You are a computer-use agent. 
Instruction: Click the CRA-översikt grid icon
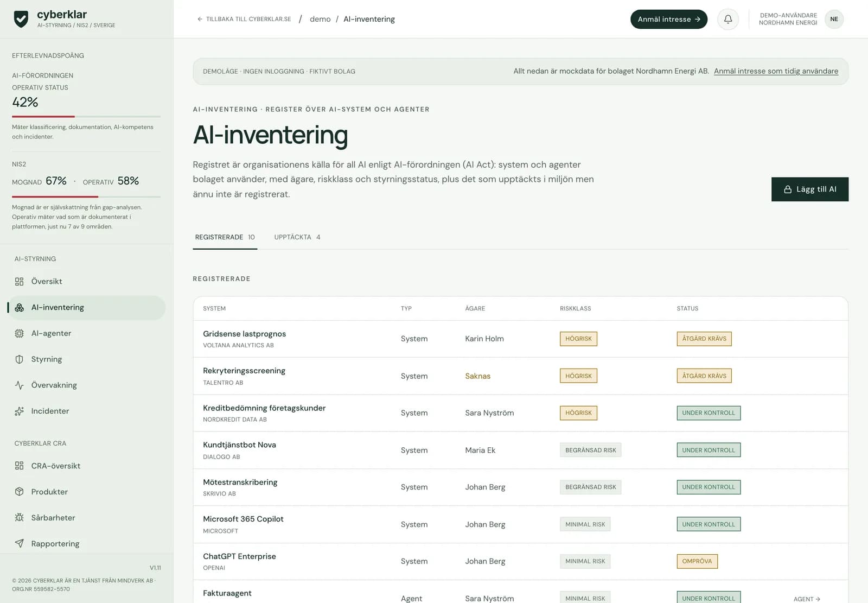(x=20, y=466)
